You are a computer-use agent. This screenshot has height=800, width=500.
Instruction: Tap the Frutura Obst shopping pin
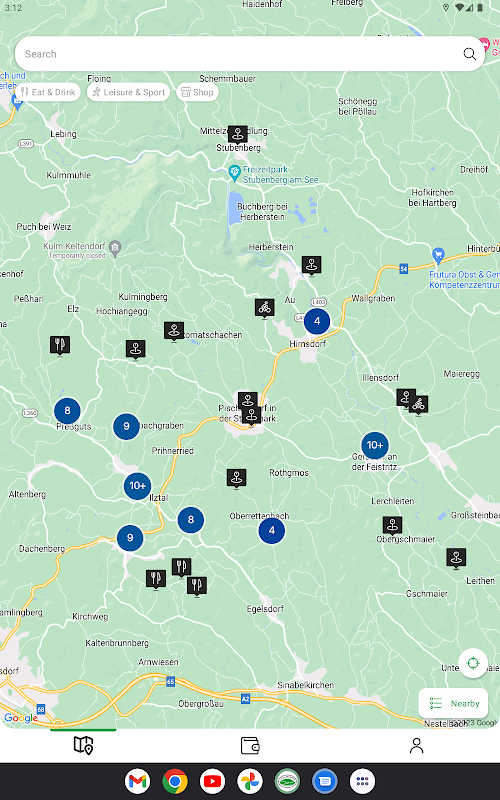pyautogui.click(x=438, y=256)
